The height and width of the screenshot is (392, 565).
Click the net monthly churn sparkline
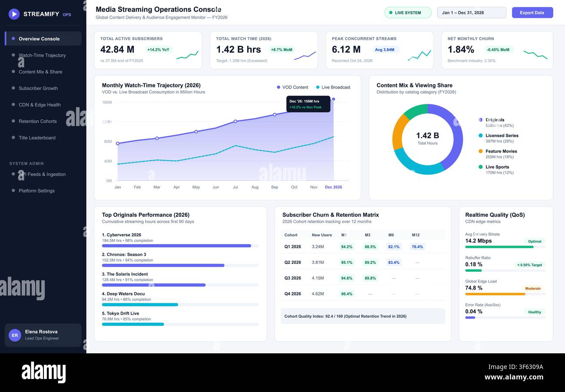(x=535, y=54)
